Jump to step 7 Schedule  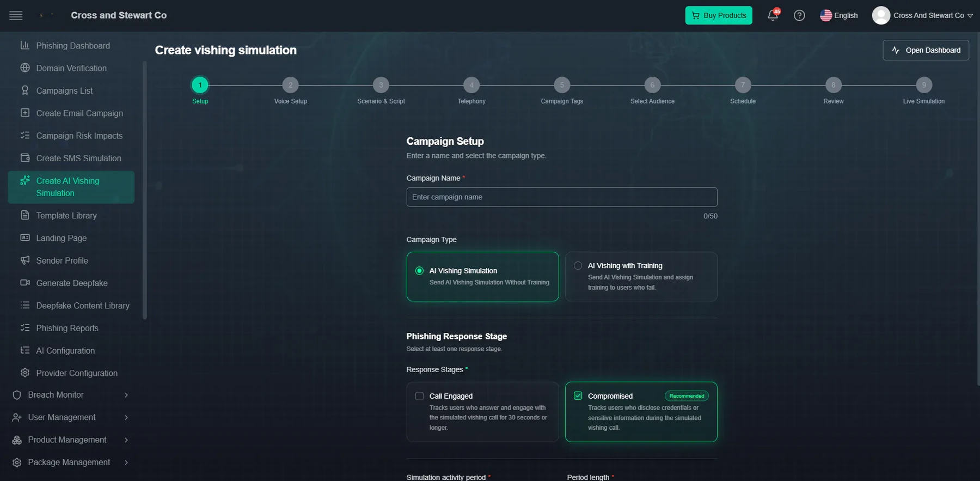743,85
